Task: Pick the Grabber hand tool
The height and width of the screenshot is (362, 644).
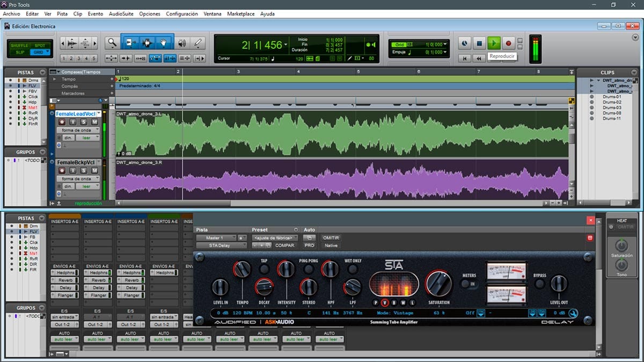Action: point(164,42)
